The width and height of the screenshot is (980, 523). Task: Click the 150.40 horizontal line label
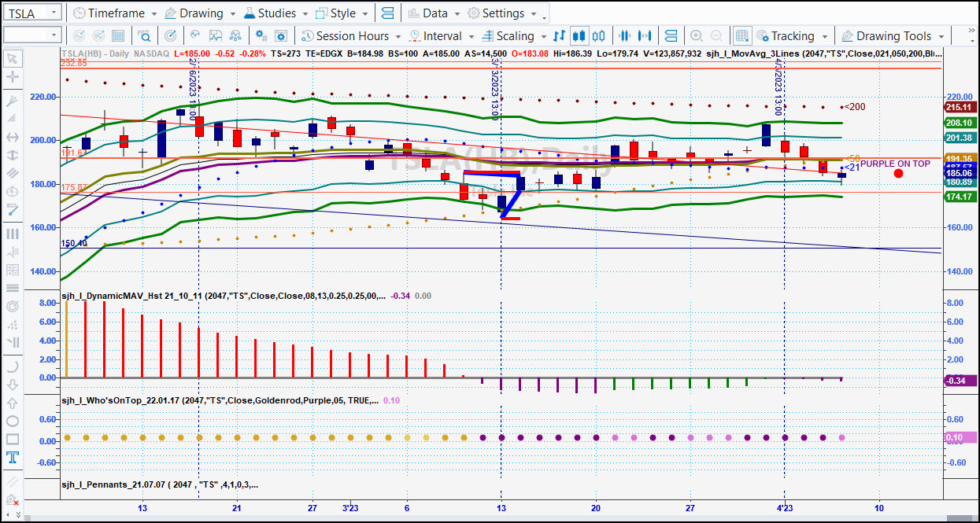coord(74,244)
